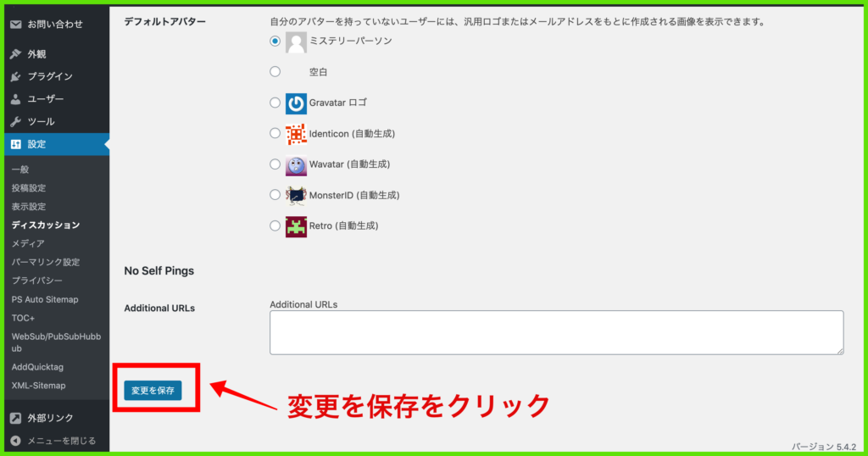
Task: Open PS Auto Sitemap settings
Action: point(45,299)
